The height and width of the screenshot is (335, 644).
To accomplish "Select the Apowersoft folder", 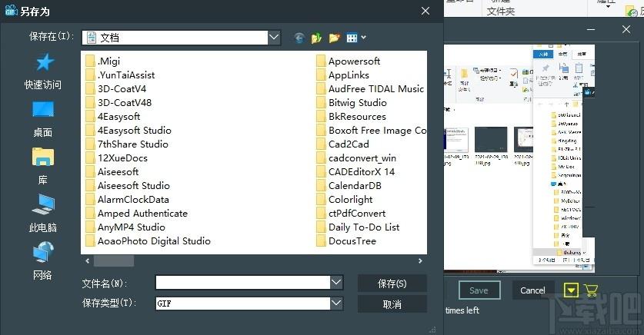I will [x=349, y=61].
